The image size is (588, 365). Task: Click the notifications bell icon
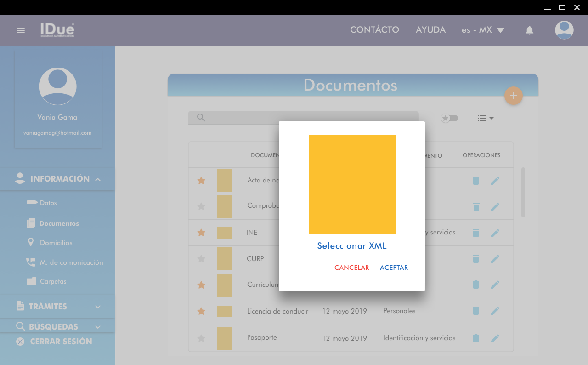point(529,30)
